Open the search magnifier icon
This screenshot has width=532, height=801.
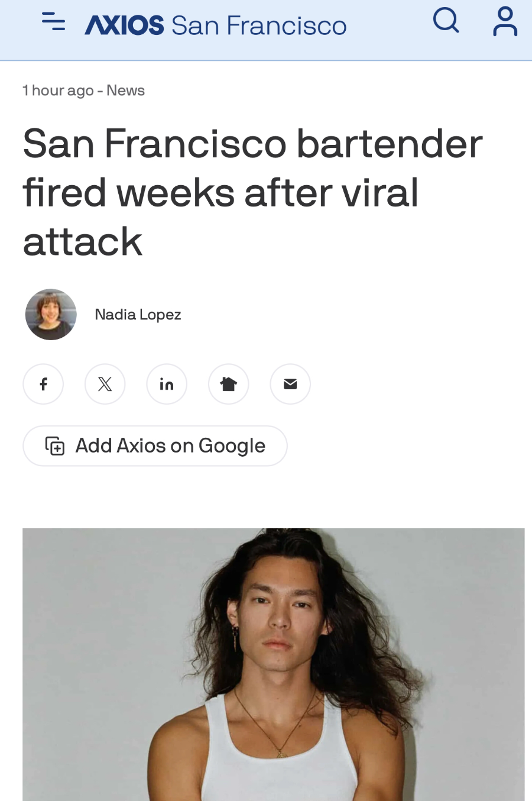coord(446,21)
